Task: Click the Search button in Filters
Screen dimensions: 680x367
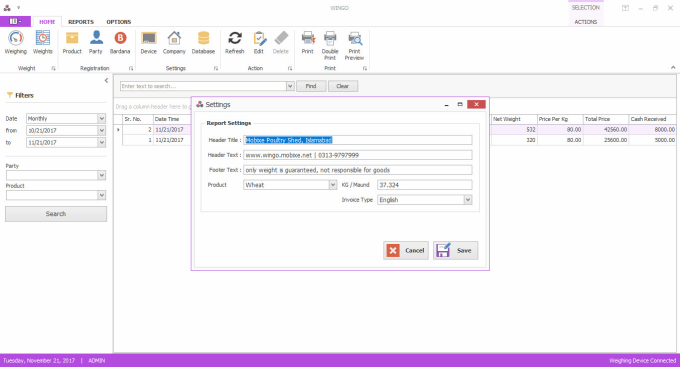Action: tap(56, 214)
